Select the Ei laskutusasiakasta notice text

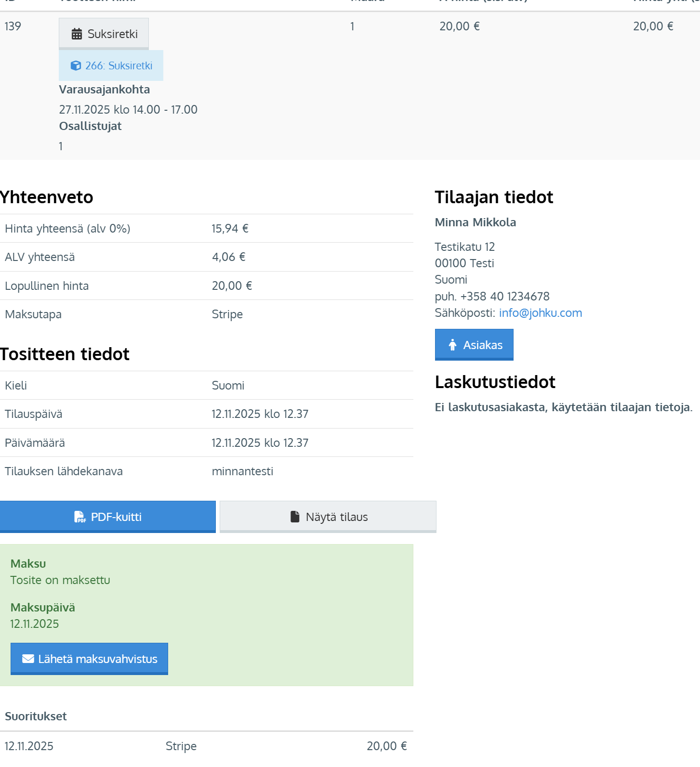[564, 407]
